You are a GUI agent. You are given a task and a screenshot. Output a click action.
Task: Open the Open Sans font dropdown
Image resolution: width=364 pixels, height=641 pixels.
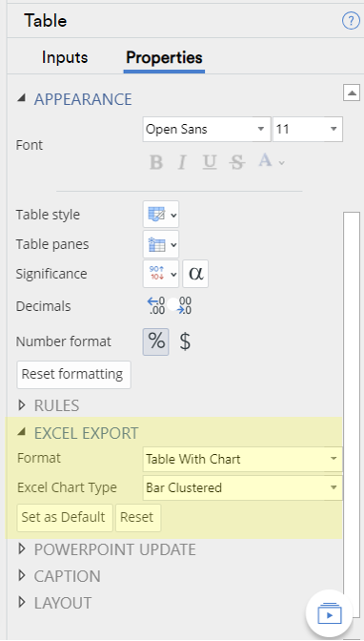tap(207, 129)
